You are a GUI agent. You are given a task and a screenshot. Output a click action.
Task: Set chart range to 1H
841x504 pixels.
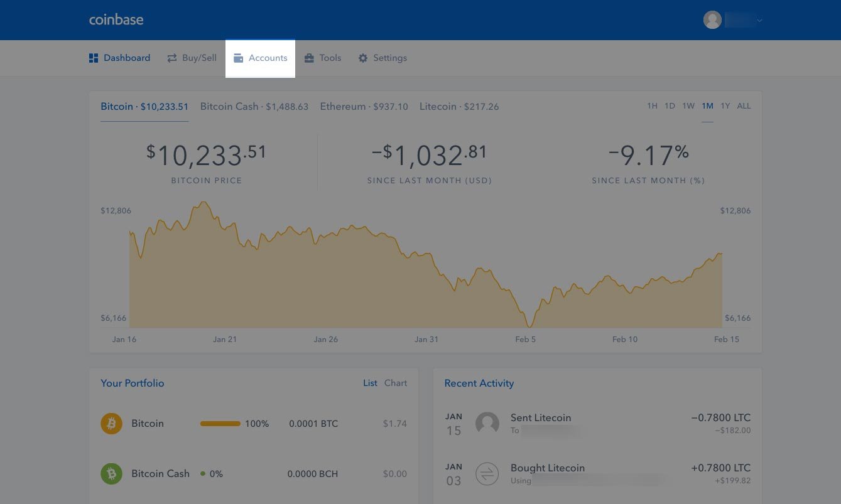pos(652,106)
